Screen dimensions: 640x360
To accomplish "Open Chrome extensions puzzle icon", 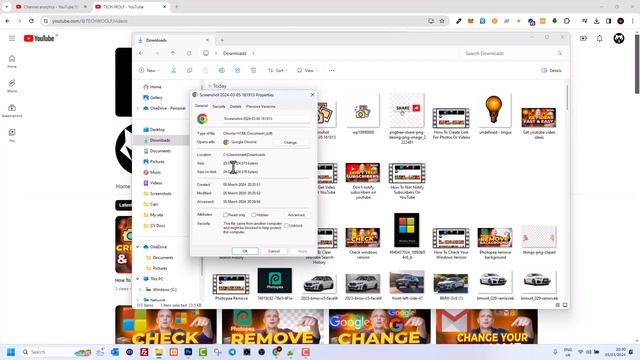I will coord(567,21).
